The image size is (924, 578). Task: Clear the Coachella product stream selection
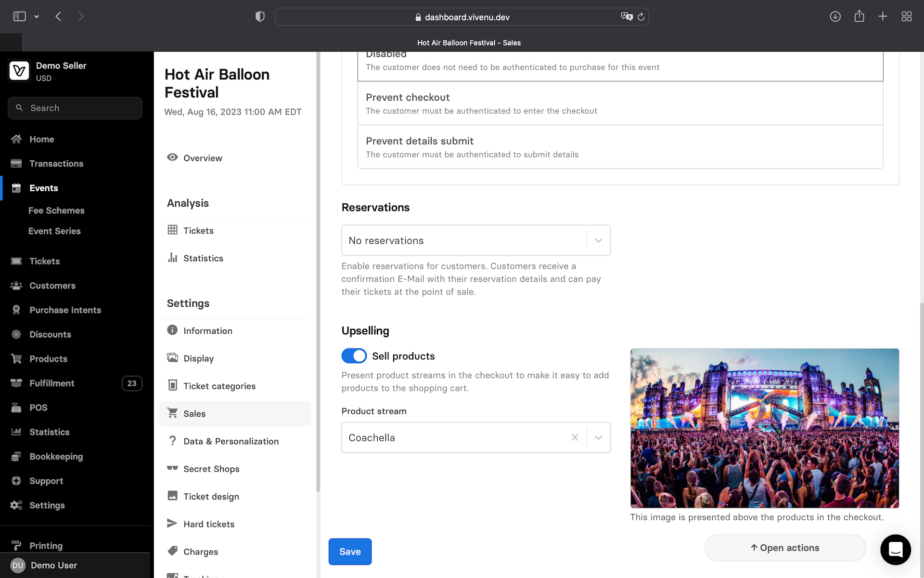click(575, 437)
